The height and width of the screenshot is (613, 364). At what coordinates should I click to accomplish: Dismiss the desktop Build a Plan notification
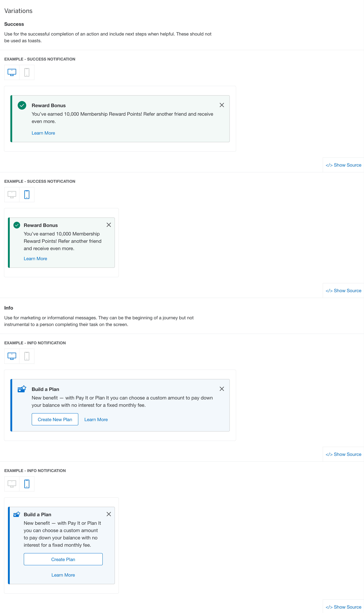[x=222, y=389]
